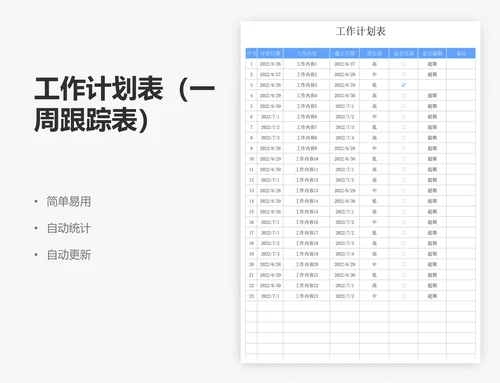The image size is (500, 383).
Task: Select the empty 是否超期 cell for 工作内容3
Action: 432,85
